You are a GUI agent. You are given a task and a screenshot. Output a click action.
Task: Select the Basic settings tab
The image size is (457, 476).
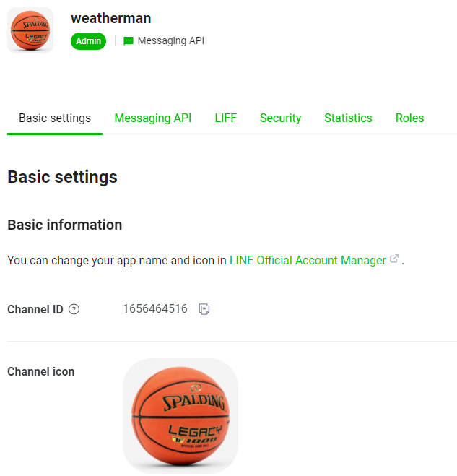click(x=55, y=118)
